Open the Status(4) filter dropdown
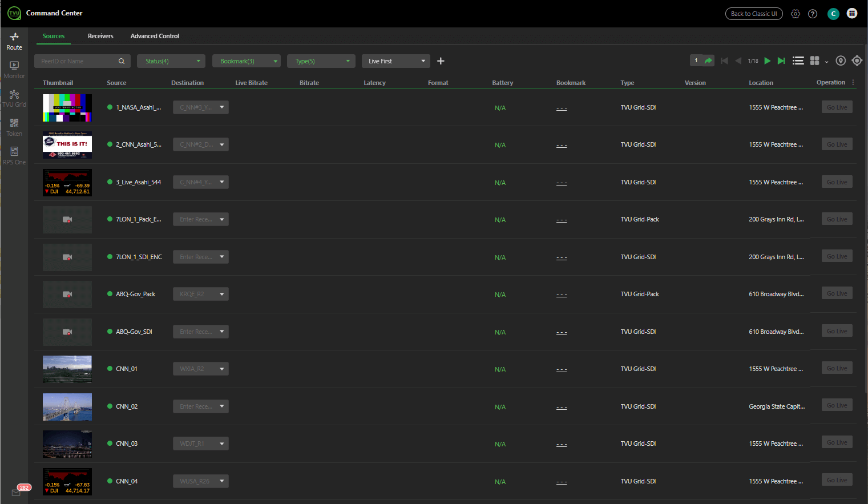Image resolution: width=868 pixels, height=504 pixels. click(x=171, y=61)
